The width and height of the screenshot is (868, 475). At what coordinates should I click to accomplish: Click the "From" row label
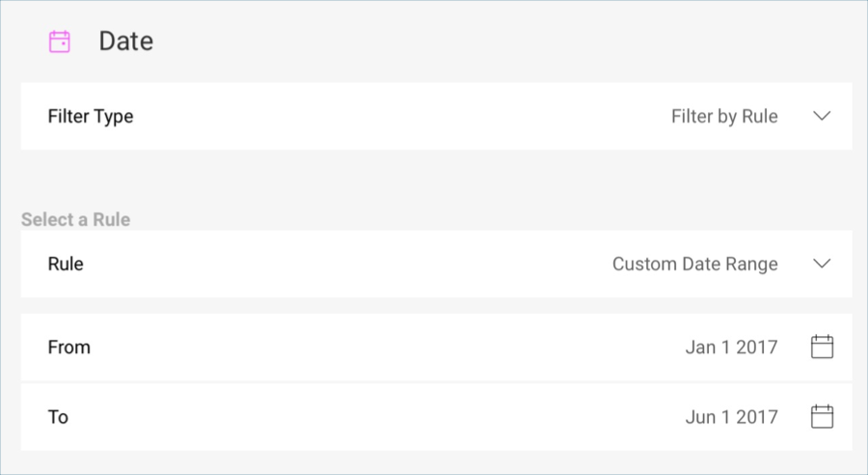point(69,348)
